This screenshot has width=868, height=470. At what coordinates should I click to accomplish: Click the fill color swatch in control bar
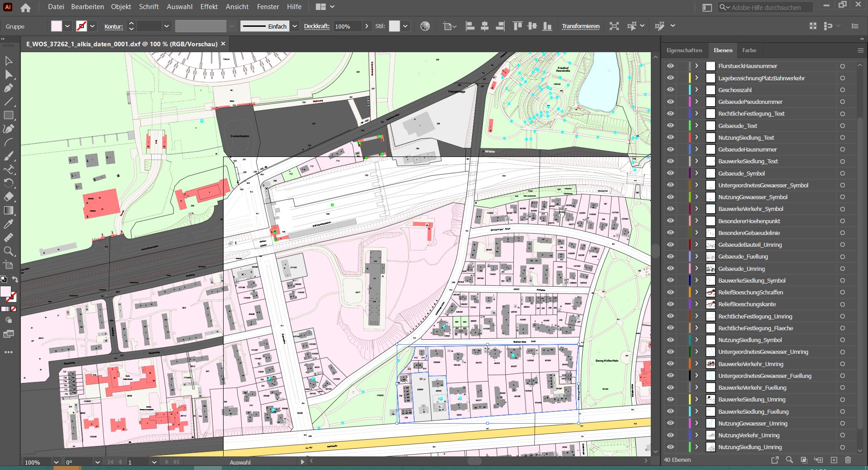click(56, 26)
